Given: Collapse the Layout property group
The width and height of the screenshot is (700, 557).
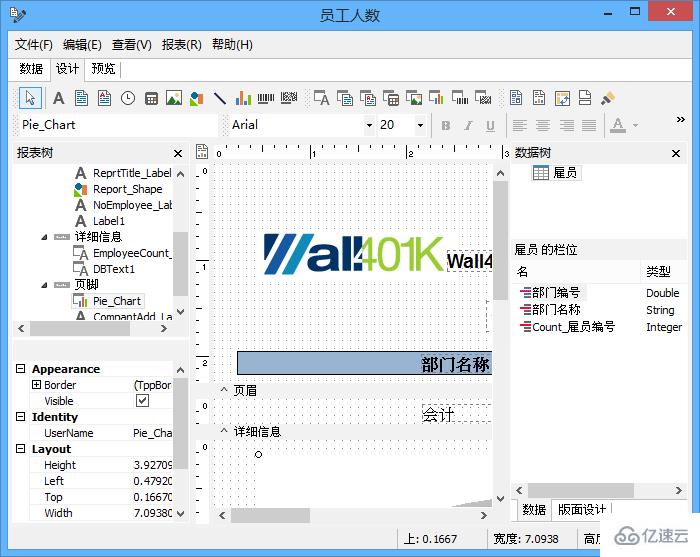Looking at the screenshot, I should pyautogui.click(x=21, y=449).
